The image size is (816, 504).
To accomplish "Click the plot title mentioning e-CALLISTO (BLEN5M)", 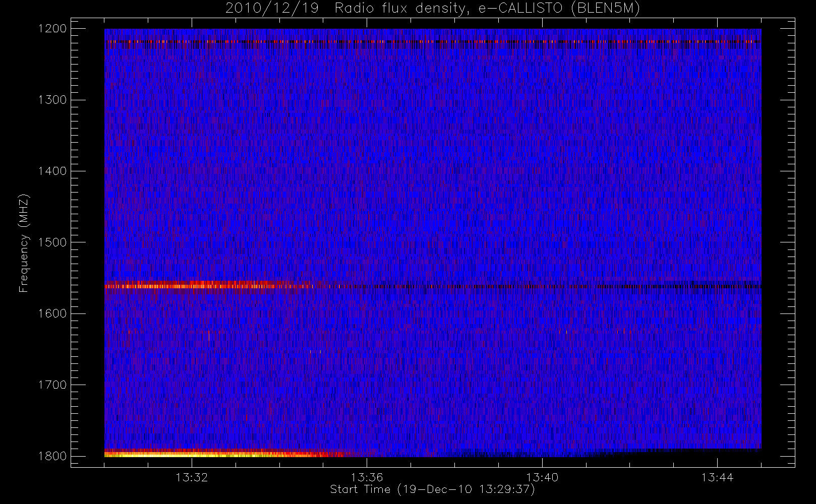I will 432,9.
